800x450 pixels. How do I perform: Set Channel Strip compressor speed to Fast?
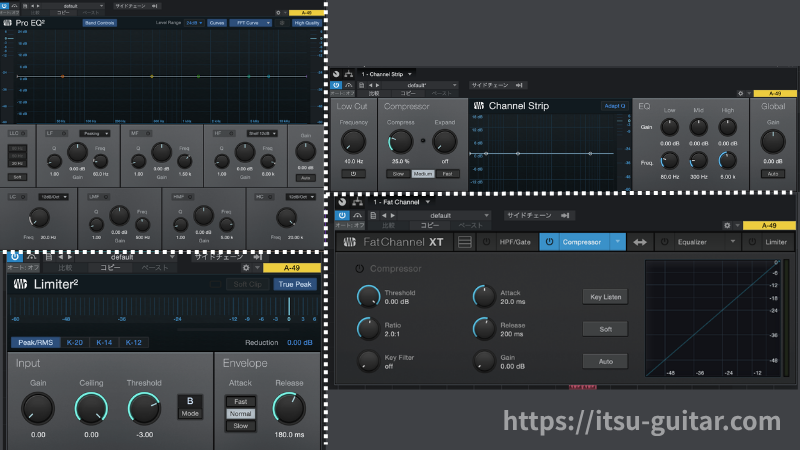(x=447, y=174)
